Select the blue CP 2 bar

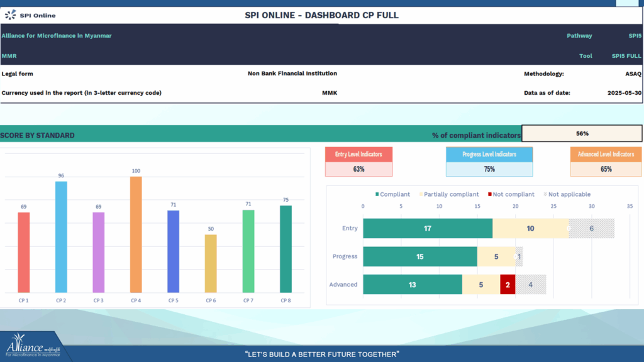pos(61,237)
